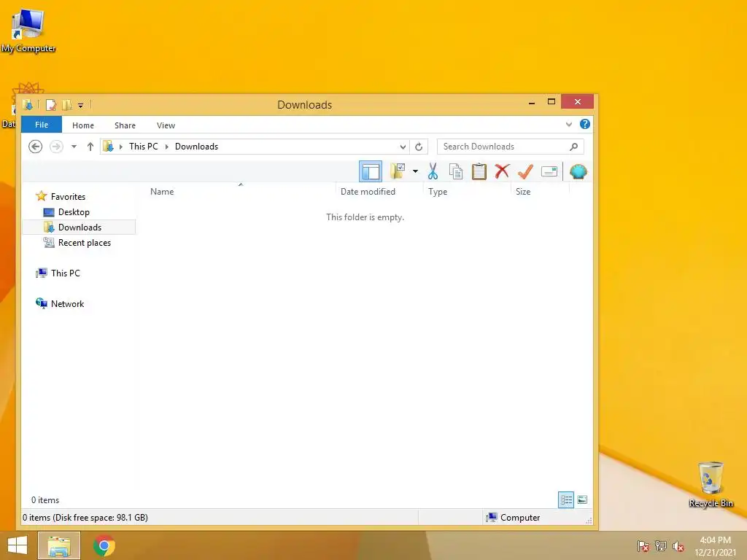This screenshot has width=747, height=560.
Task: Click the Forward arrow button
Action: 56,146
